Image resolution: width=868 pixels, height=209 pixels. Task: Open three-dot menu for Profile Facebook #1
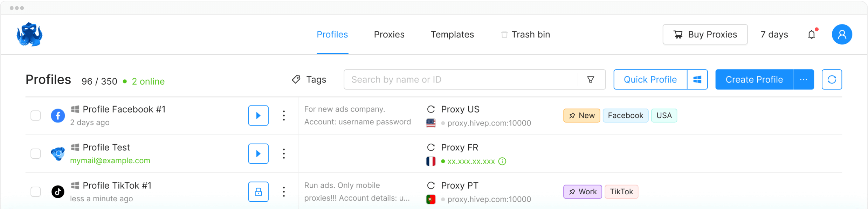pos(284,116)
